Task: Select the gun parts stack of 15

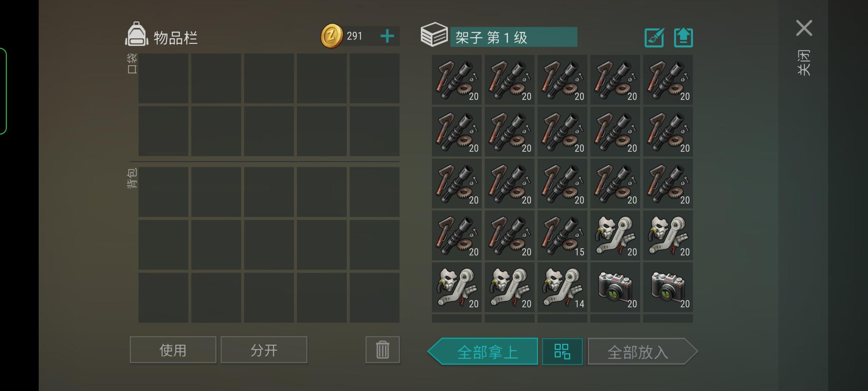Action: 562,235
